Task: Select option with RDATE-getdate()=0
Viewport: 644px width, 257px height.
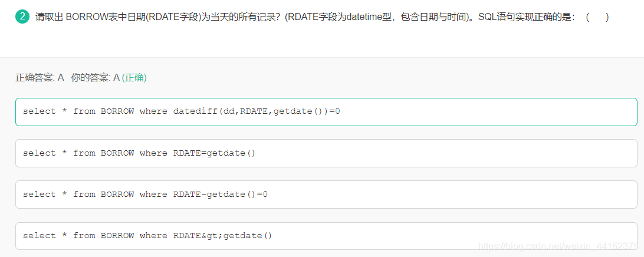Action: point(326,194)
